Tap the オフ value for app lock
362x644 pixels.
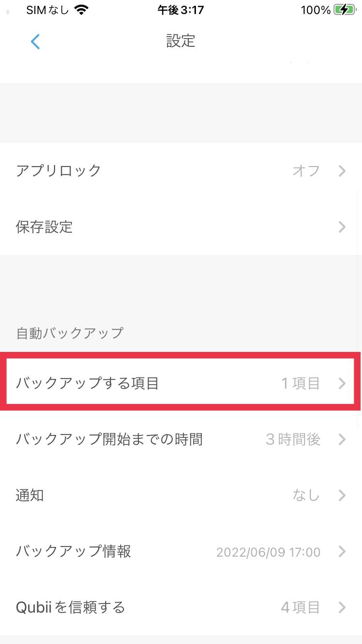[x=306, y=171]
